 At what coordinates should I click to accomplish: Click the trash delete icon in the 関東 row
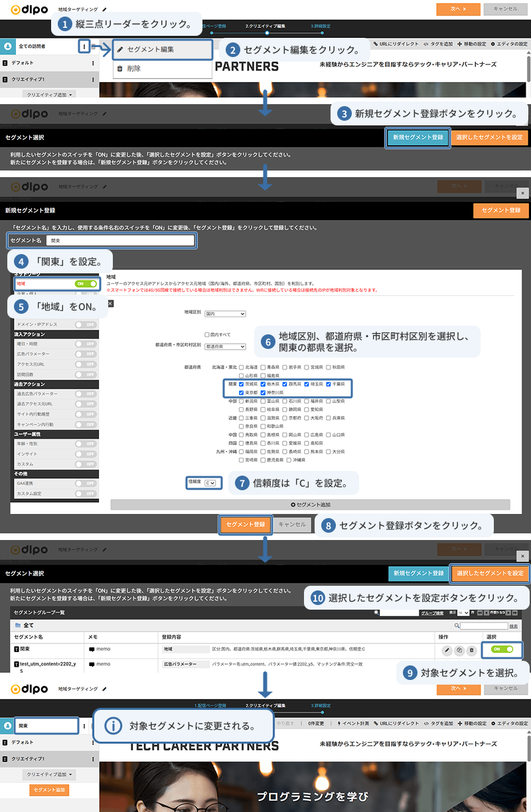(x=471, y=649)
